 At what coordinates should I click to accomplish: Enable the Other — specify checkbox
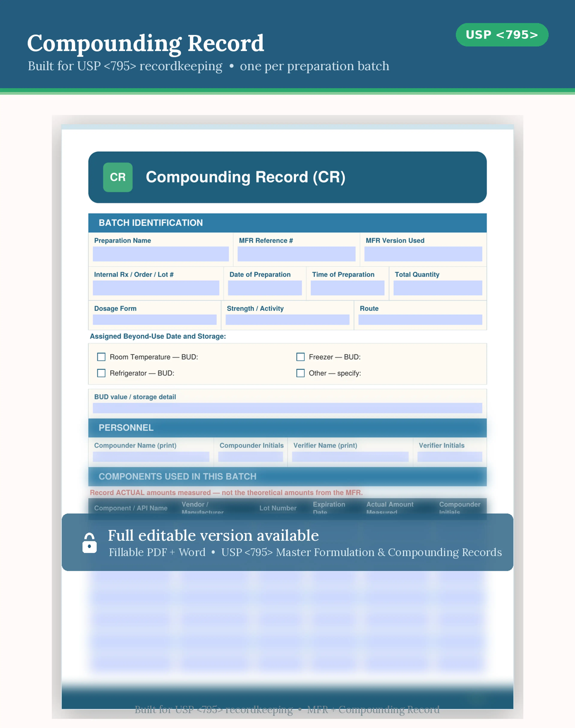(300, 373)
